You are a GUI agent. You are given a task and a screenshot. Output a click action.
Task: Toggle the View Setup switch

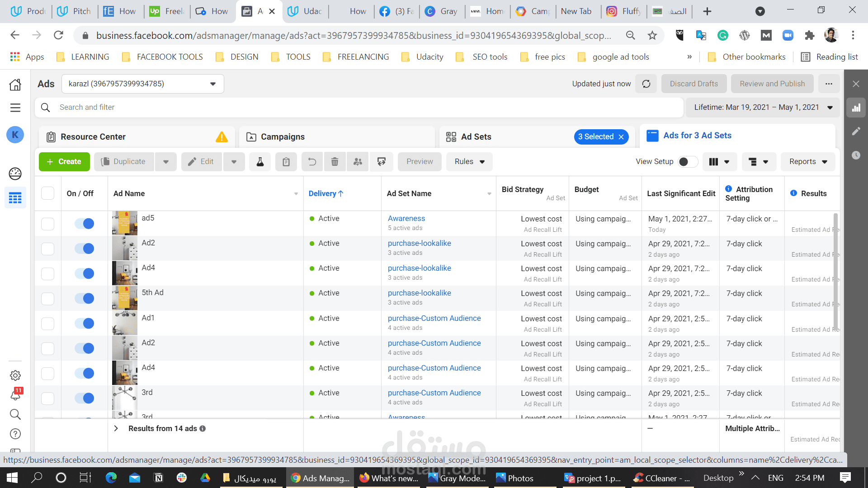pos(687,162)
